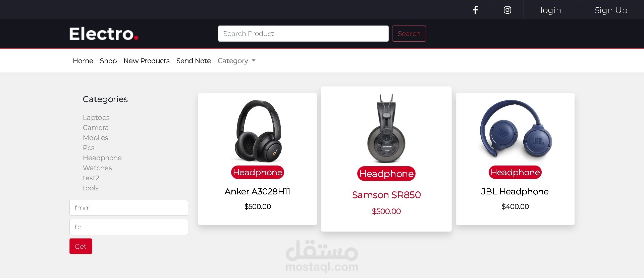Image resolution: width=644 pixels, height=279 pixels.
Task: Select Laptops in Categories list
Action: (96, 118)
